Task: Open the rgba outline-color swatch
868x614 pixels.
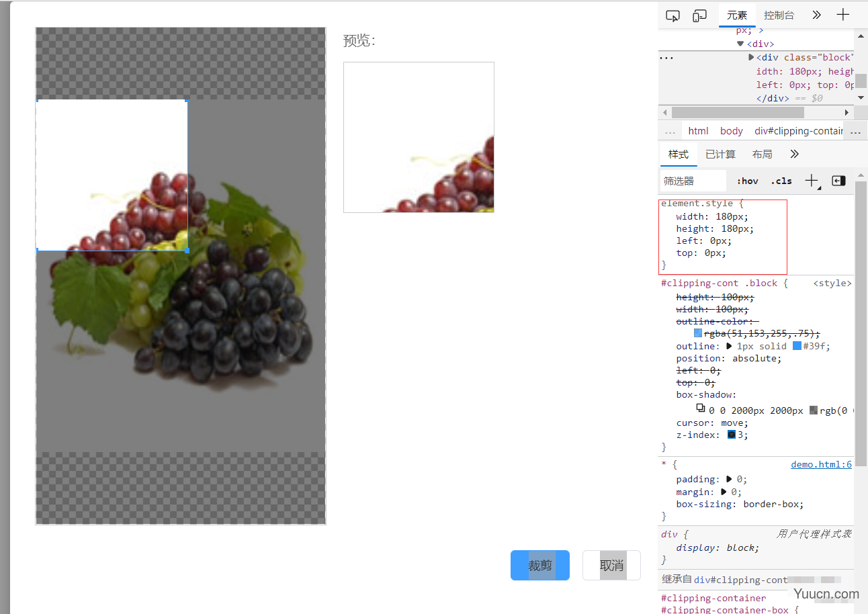Action: pos(698,333)
